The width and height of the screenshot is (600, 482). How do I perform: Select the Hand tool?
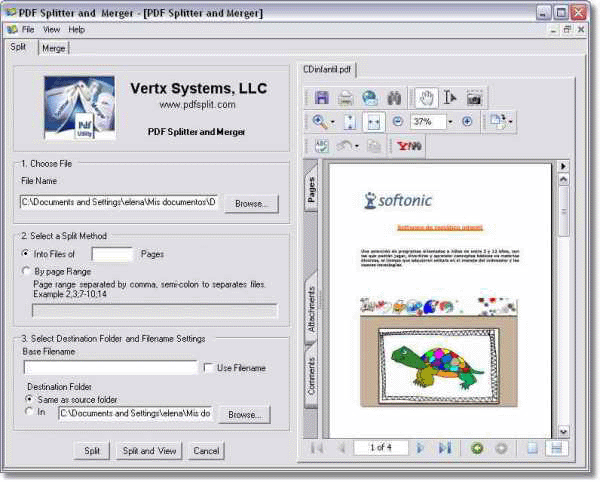[426, 98]
